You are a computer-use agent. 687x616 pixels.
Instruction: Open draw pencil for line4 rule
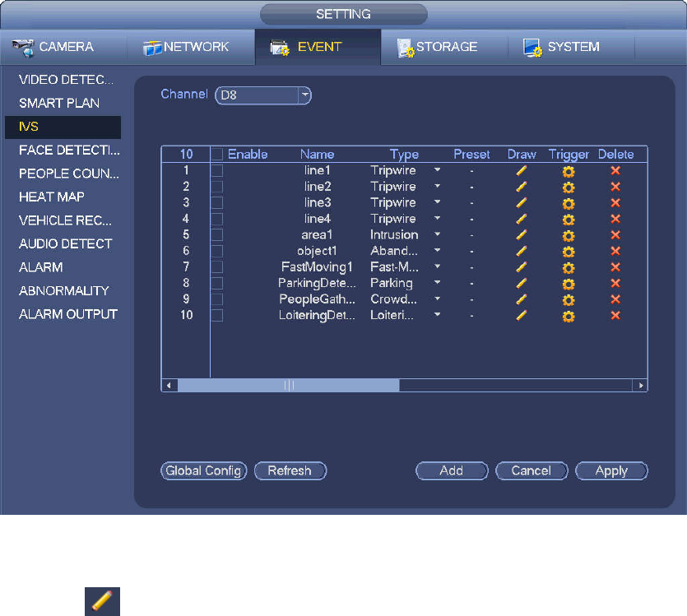click(522, 219)
